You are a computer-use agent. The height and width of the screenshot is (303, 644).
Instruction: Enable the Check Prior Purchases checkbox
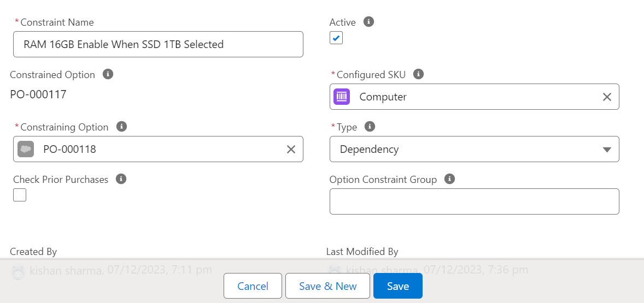[x=20, y=195]
